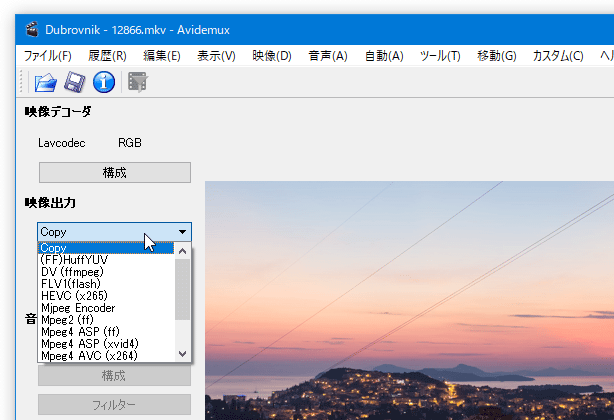This screenshot has height=420, width=614.
Task: Open the 履歴(R) menu
Action: 107,56
